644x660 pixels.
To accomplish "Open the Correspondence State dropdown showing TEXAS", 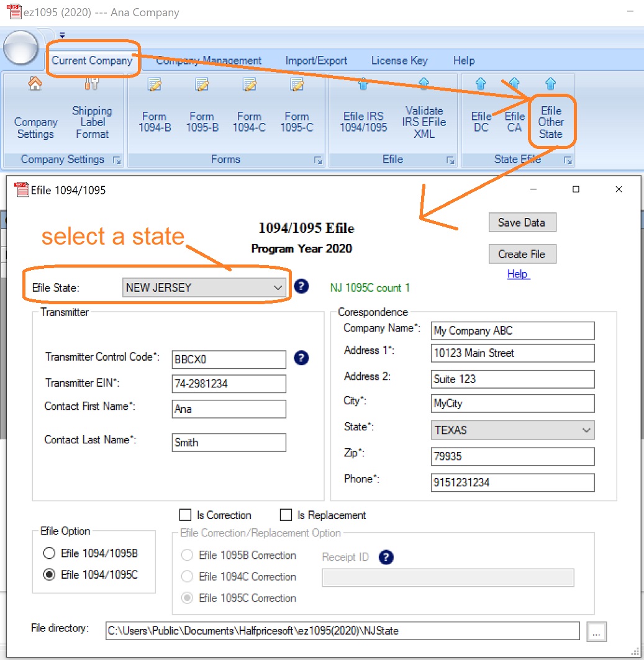I will tap(586, 430).
